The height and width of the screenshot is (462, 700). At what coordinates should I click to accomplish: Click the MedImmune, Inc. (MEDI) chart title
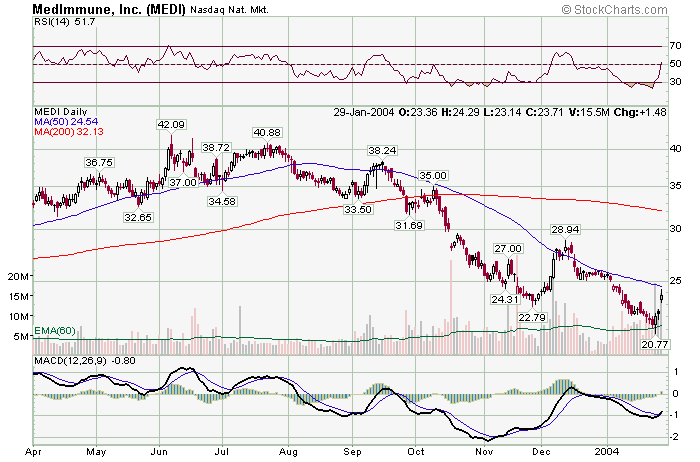pos(109,8)
